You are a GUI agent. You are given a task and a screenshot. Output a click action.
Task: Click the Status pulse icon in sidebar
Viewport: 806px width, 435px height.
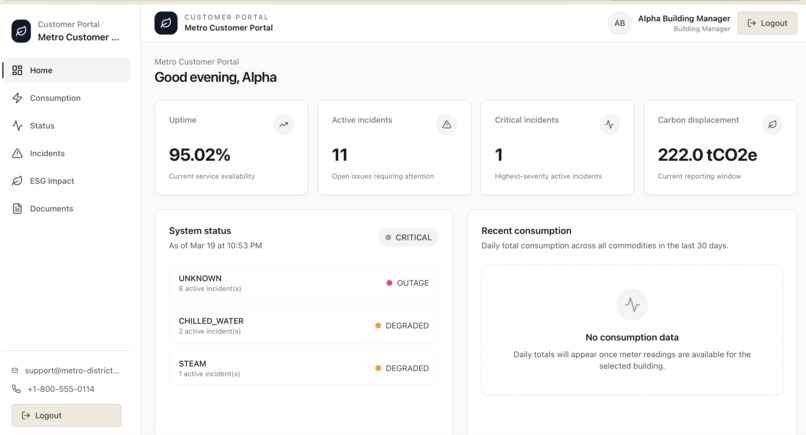tap(17, 125)
